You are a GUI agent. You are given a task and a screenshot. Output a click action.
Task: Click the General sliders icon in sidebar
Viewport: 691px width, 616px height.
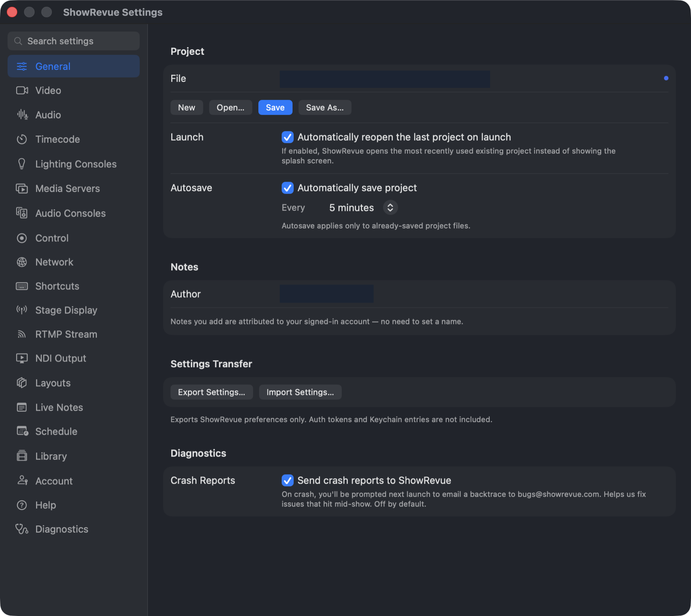[22, 66]
